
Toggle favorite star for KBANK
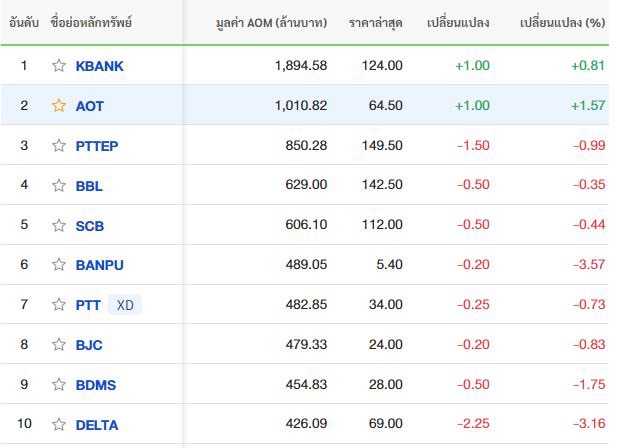pos(59,65)
